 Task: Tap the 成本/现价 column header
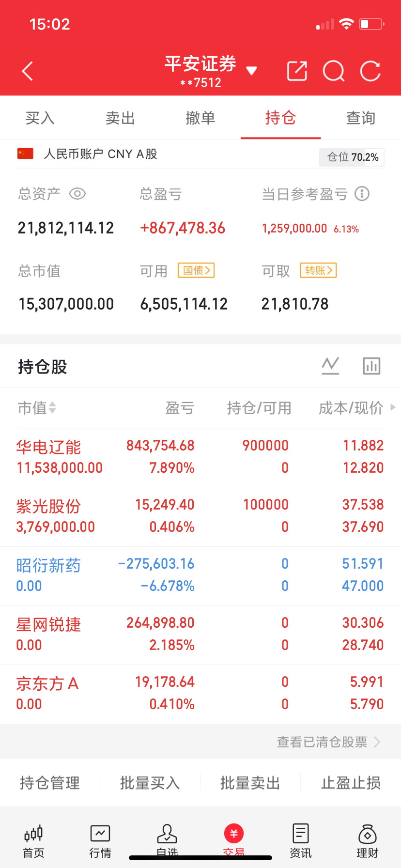351,408
